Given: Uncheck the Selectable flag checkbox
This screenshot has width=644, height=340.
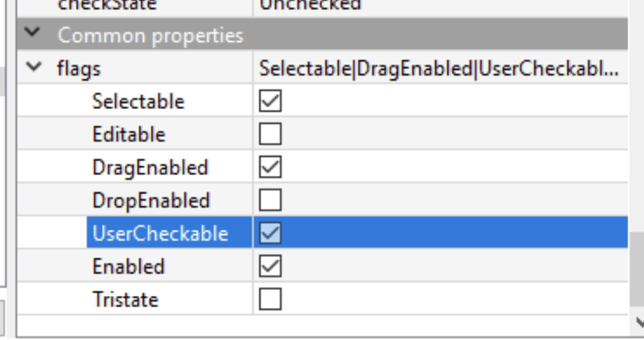Looking at the screenshot, I should coord(270,102).
